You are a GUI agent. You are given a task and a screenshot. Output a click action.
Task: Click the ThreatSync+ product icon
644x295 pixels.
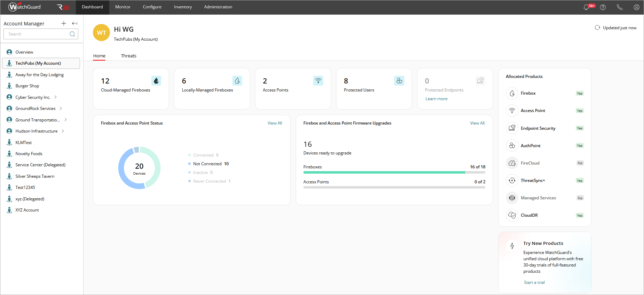point(512,180)
